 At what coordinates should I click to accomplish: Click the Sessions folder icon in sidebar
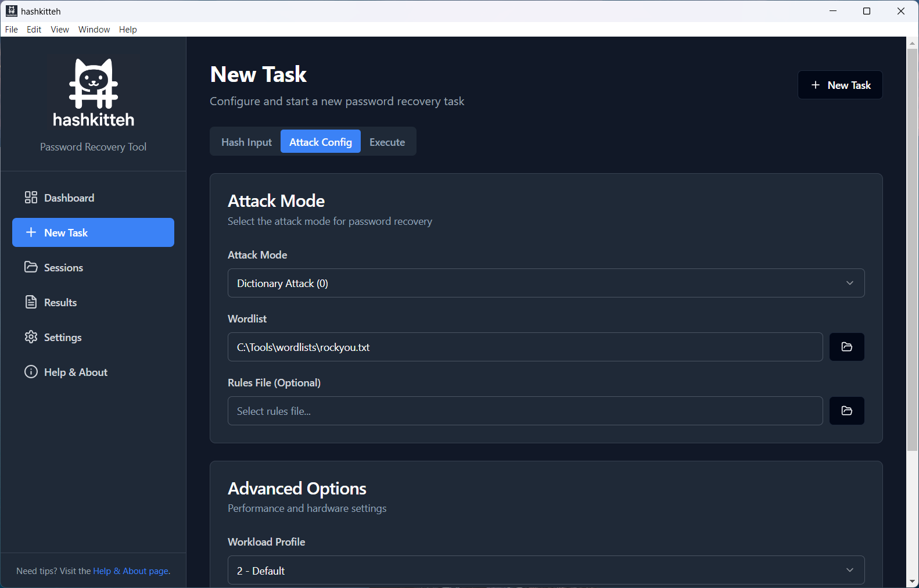click(31, 267)
